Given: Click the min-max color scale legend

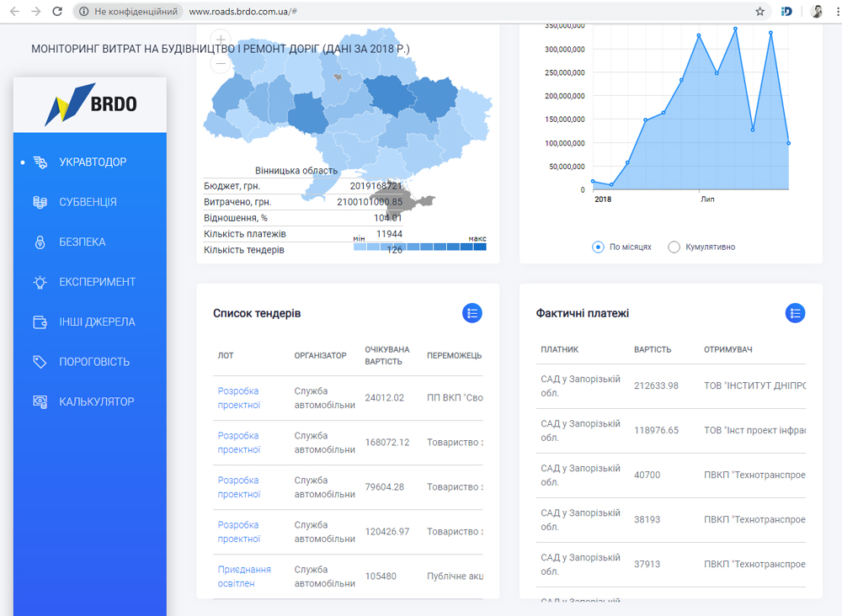Looking at the screenshot, I should coord(419,247).
